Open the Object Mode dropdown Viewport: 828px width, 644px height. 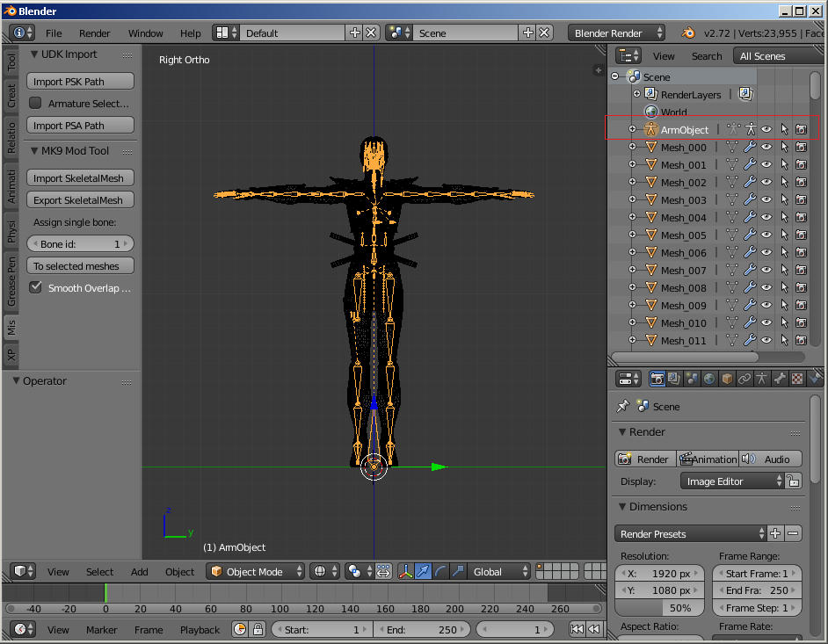pos(255,571)
